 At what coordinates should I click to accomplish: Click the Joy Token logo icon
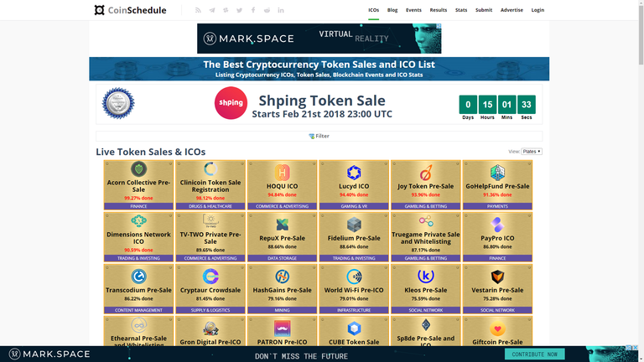(x=425, y=173)
